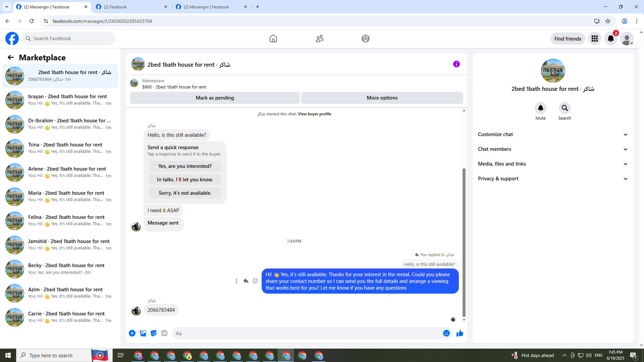
Task: Send 'In talks. I'll let you know.'
Action: 185,180
